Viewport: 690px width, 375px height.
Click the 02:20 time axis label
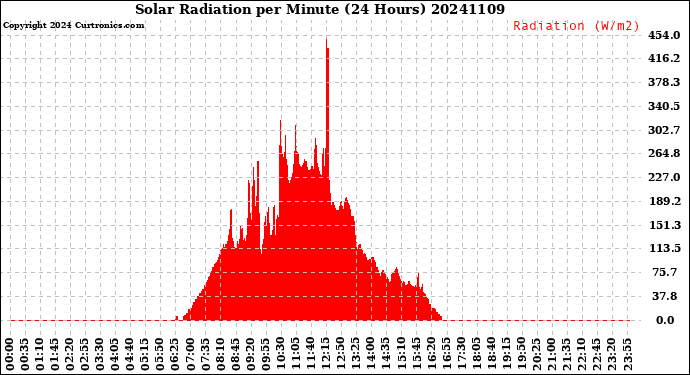[70, 355]
